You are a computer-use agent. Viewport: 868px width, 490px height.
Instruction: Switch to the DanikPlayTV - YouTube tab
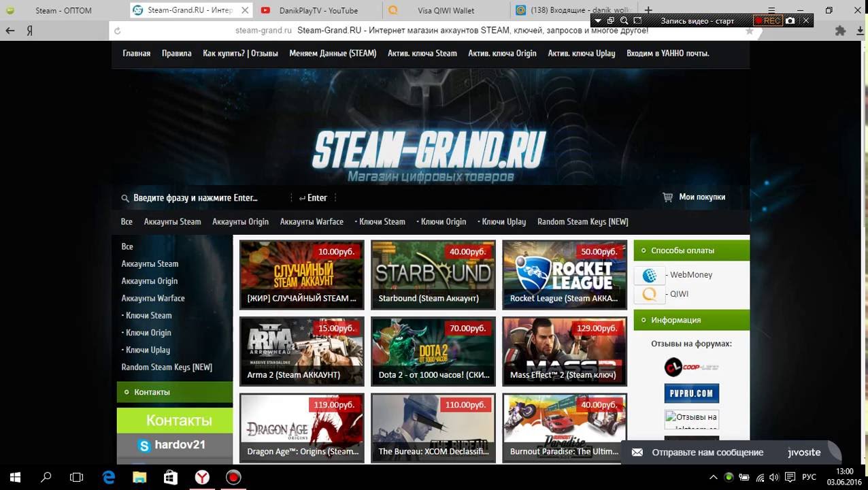point(318,10)
